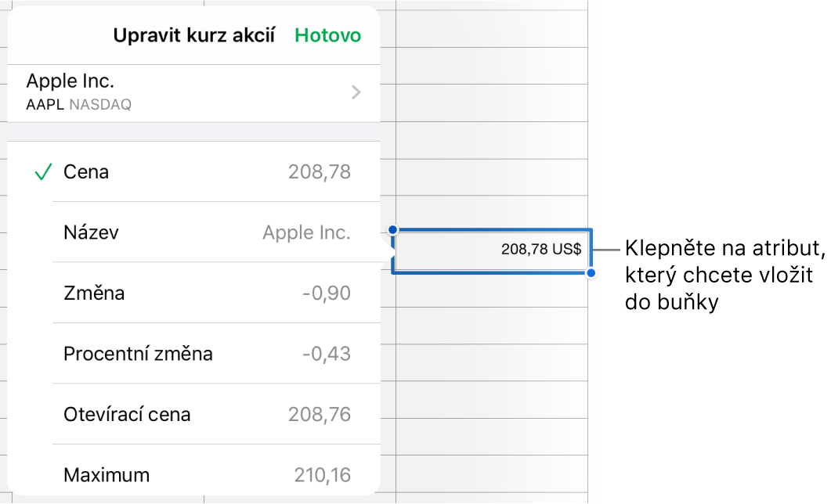This screenshot has height=504, width=831.
Task: Tap the AAPL ticker label
Action: click(x=45, y=104)
